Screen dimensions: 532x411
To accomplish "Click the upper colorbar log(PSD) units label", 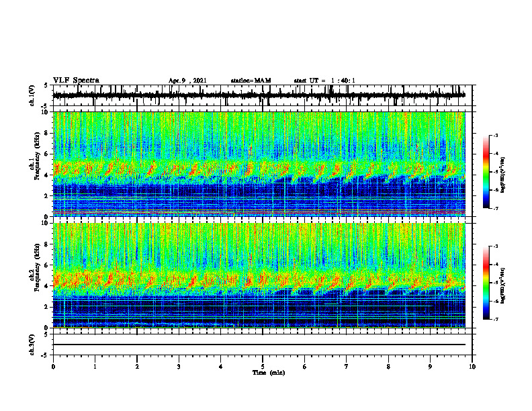I will [x=504, y=175].
